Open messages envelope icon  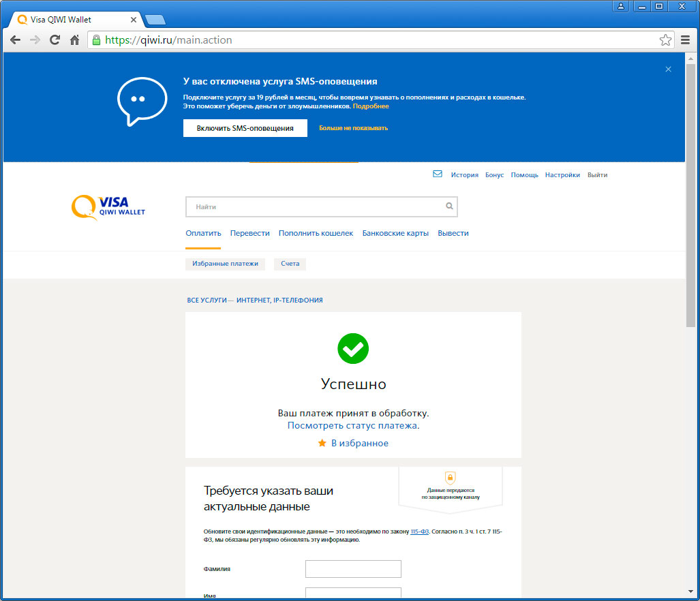coord(438,174)
